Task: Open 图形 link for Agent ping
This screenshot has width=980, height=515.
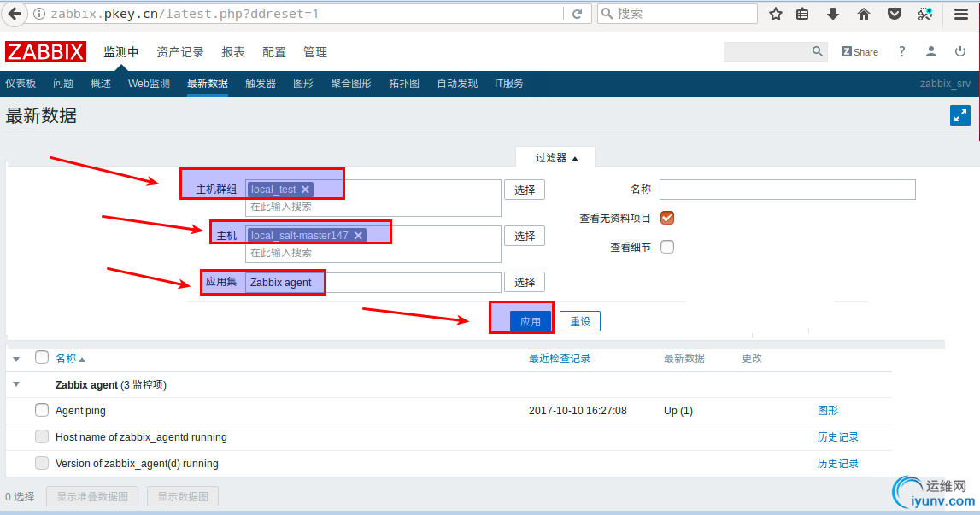Action: click(828, 411)
